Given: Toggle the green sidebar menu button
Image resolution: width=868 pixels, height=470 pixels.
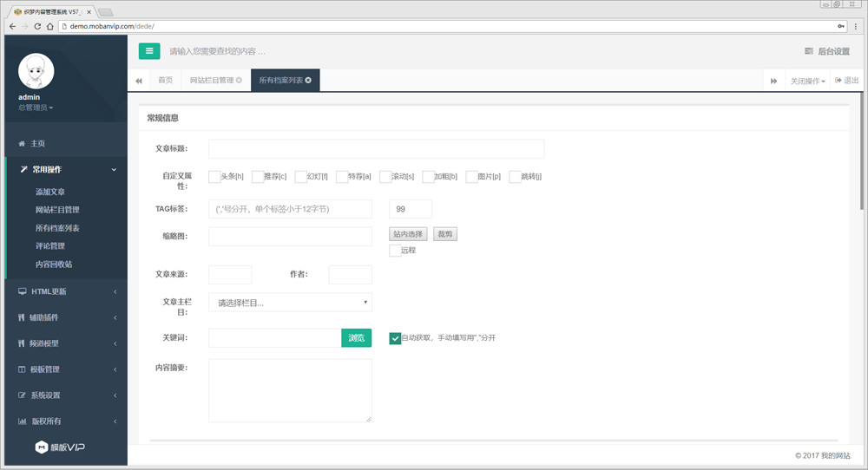Looking at the screenshot, I should coord(149,51).
